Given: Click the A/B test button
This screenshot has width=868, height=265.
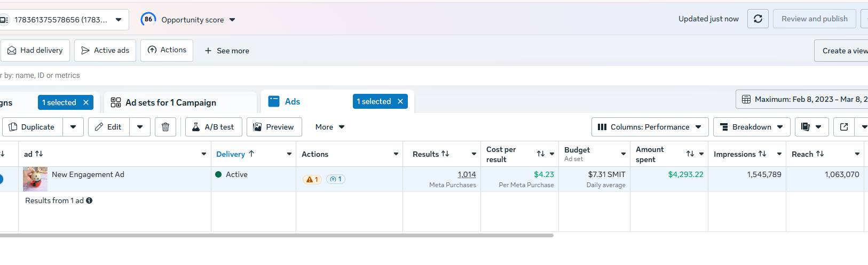Looking at the screenshot, I should [x=214, y=127].
